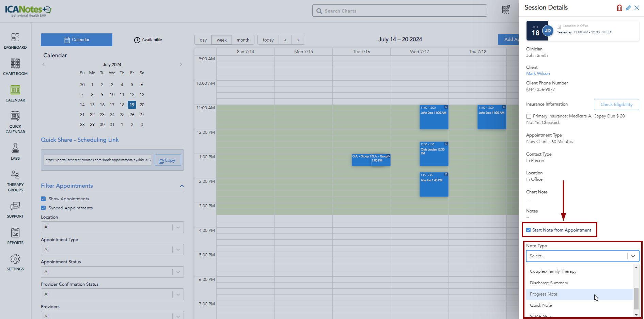The image size is (644, 319).
Task: Choose Progress Note from the list
Action: (544, 294)
